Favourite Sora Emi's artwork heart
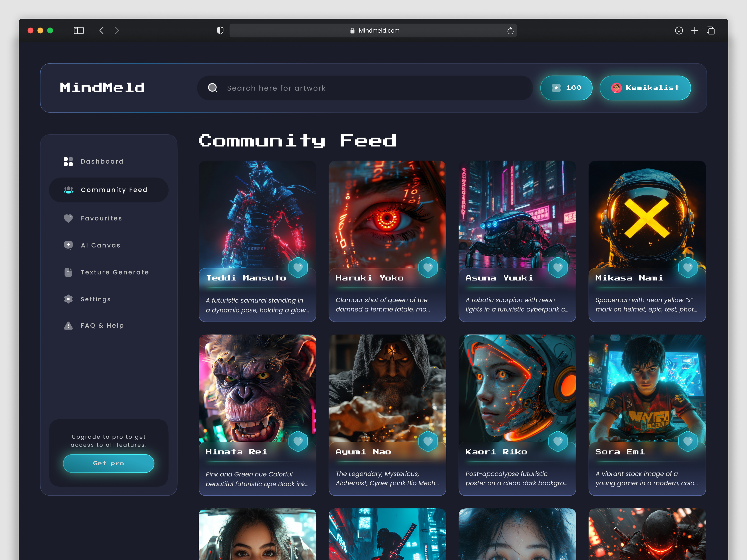 (x=688, y=441)
